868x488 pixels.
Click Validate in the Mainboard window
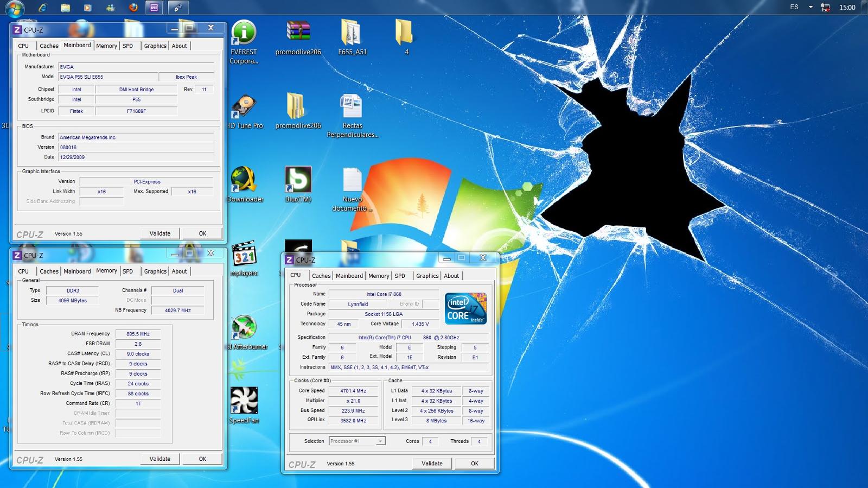click(159, 233)
